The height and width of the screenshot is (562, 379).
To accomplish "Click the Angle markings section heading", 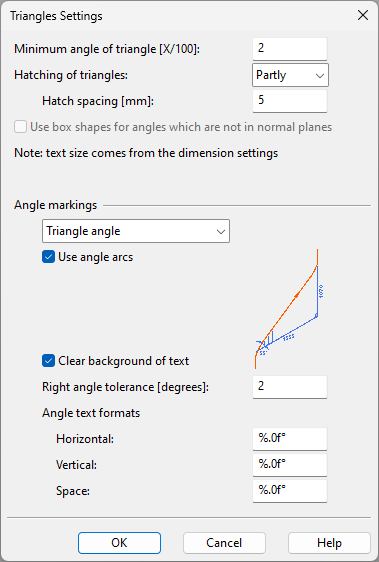I will (56, 205).
